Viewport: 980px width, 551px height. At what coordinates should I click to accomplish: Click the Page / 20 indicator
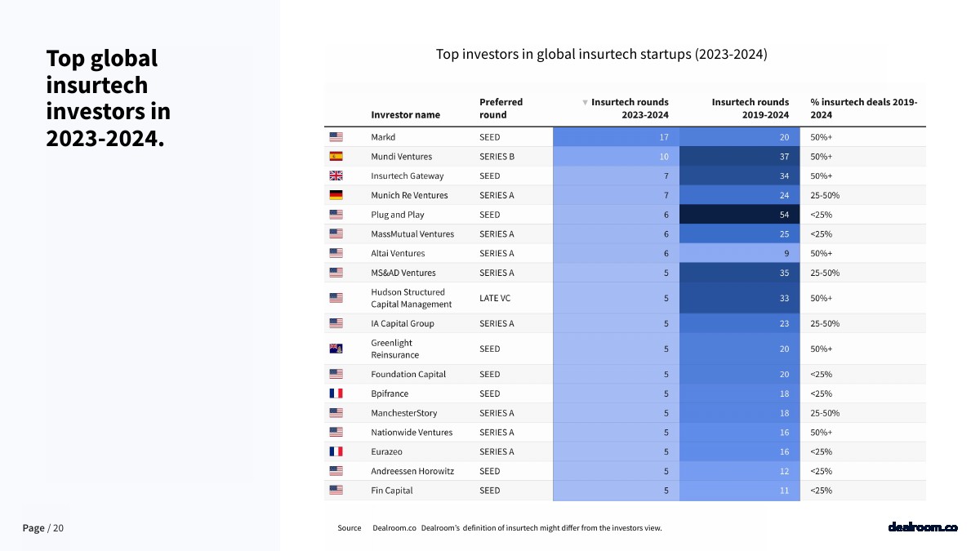[42, 528]
